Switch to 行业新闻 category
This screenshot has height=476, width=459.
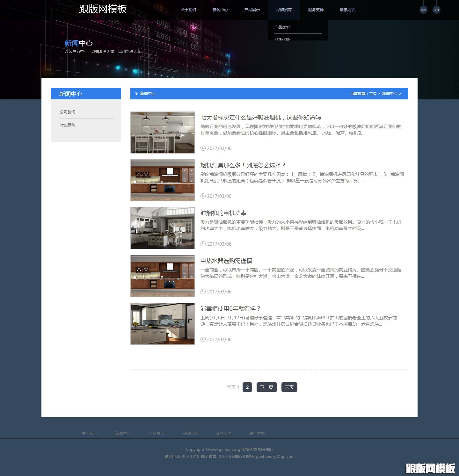(x=68, y=125)
